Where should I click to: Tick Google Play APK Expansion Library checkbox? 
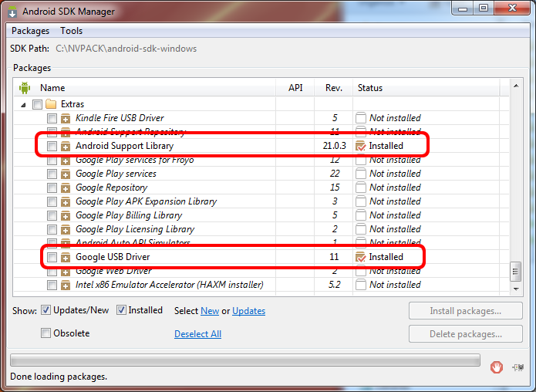52,201
